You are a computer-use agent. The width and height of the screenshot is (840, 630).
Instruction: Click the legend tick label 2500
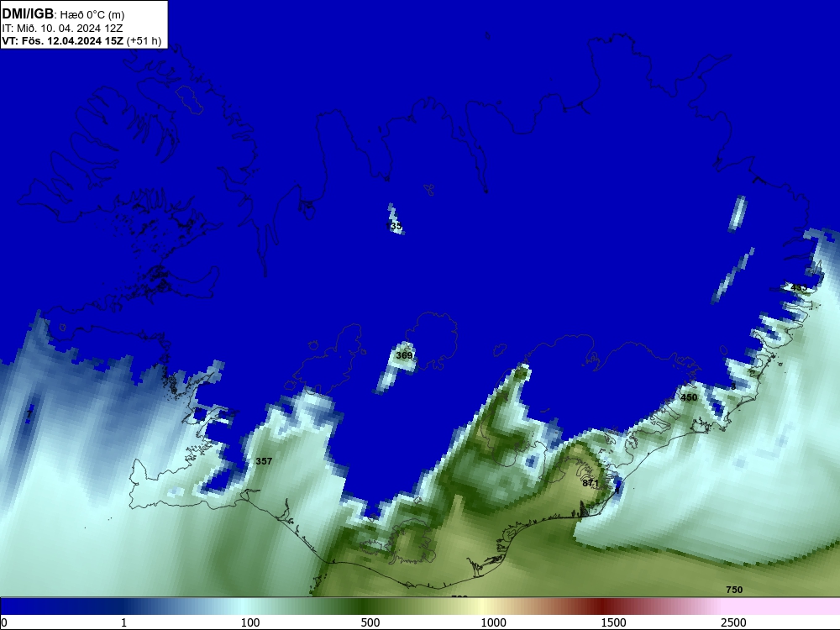pos(733,622)
